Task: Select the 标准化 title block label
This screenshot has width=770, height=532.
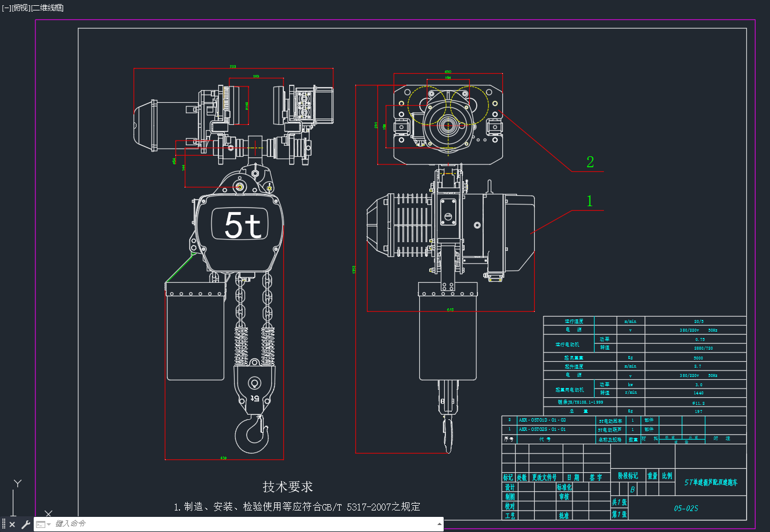Action: click(564, 487)
